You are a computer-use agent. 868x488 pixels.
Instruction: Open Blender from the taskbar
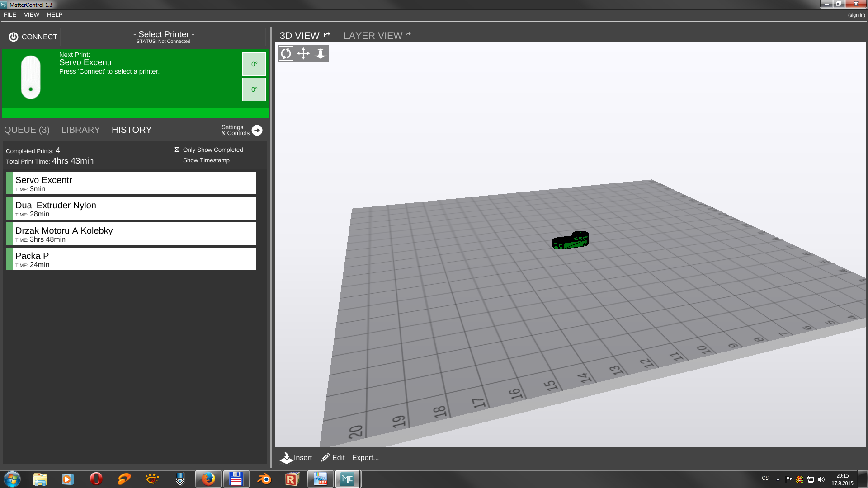[264, 479]
